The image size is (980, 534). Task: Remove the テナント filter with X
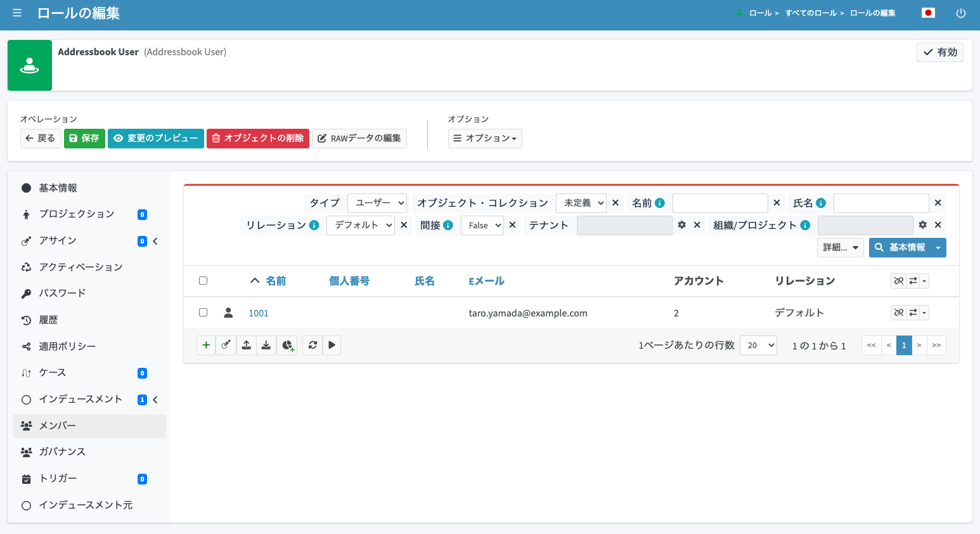[x=697, y=225]
